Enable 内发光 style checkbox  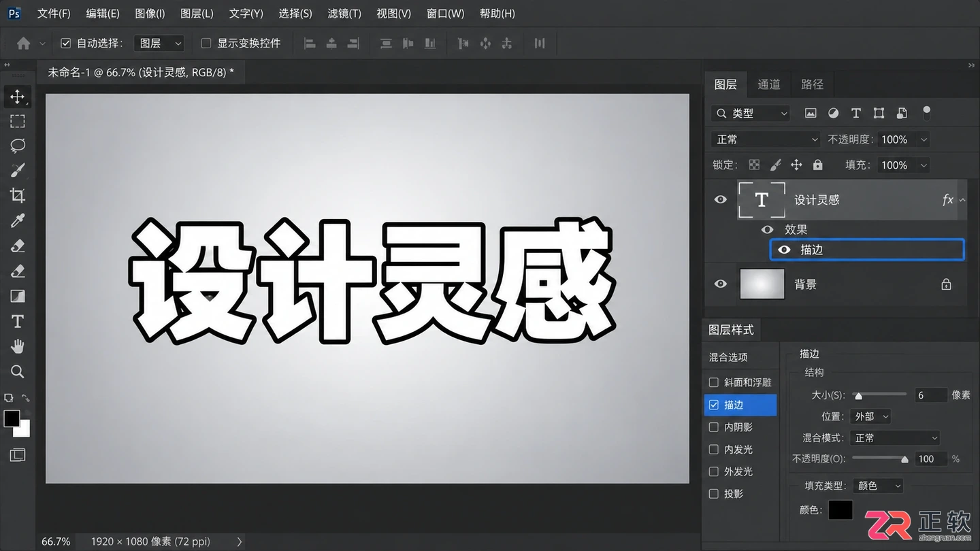click(714, 449)
